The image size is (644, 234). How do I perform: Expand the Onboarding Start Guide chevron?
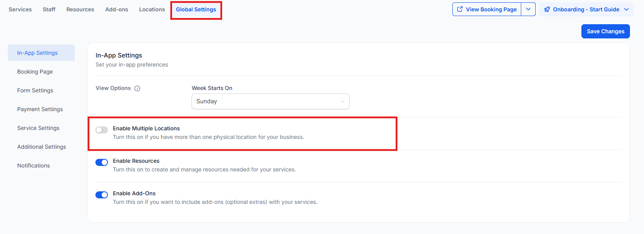(626, 9)
